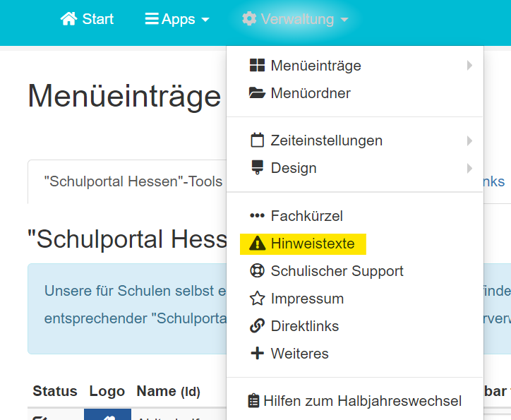Click the clipboard icon for Halbjahreswechsel

point(254,401)
